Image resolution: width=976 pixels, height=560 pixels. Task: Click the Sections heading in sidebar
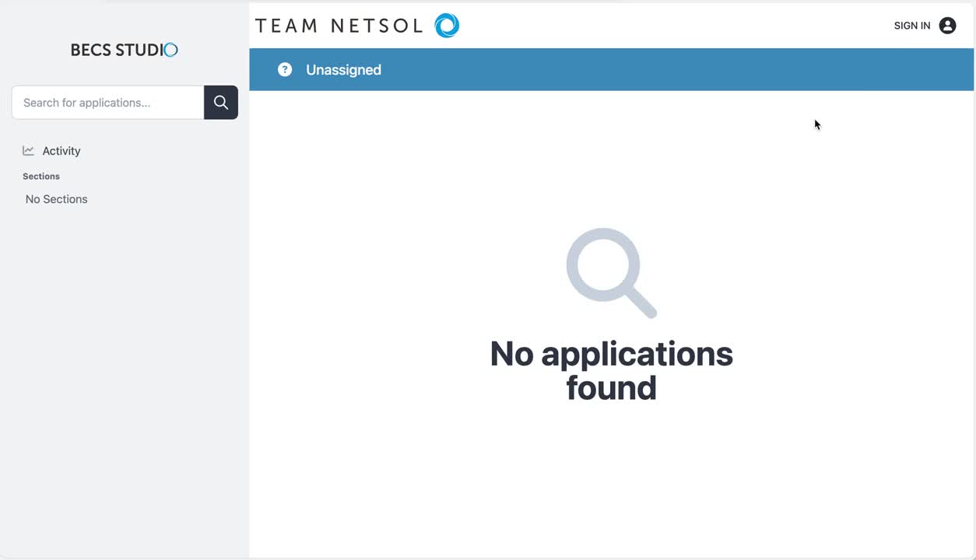pyautogui.click(x=40, y=176)
